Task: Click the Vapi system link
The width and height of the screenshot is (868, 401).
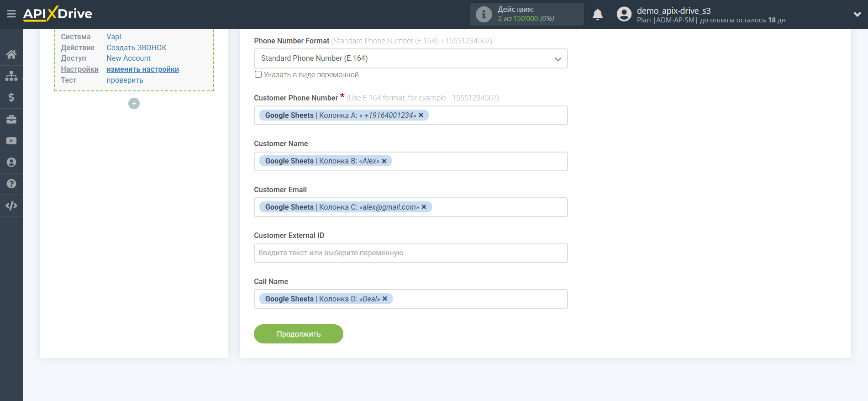Action: (x=114, y=37)
